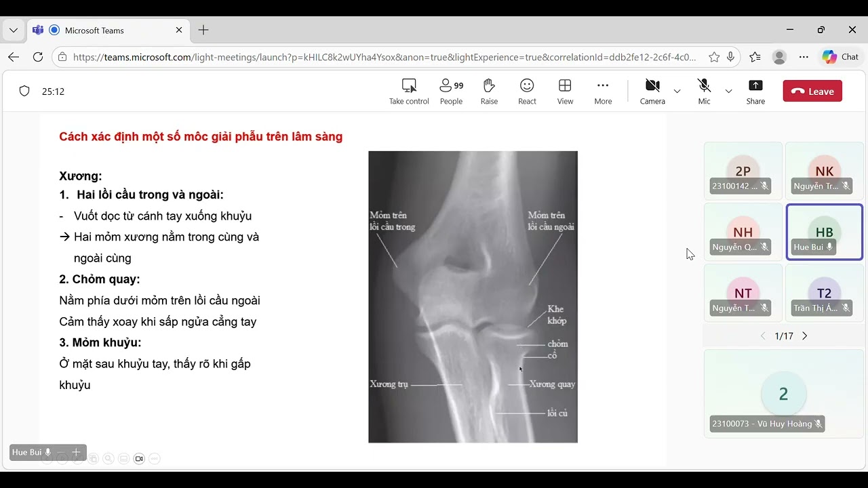
Task: Select the Vũ Huy Hoàng participant tile
Action: 783,394
